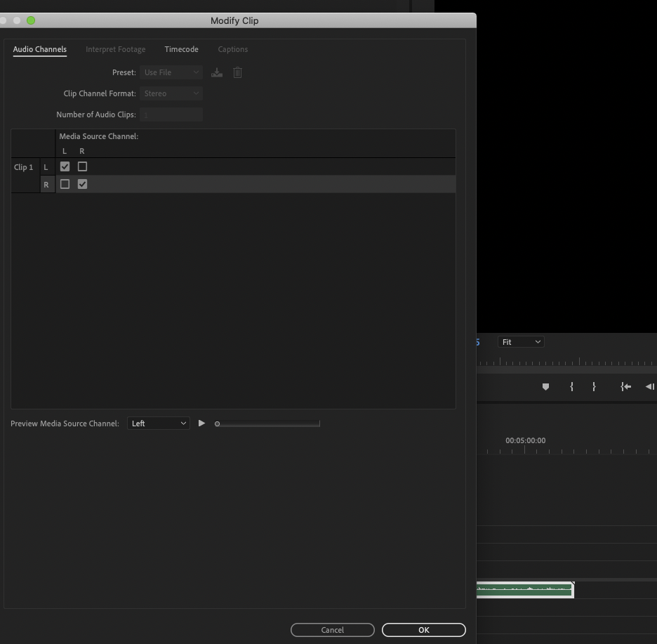657x644 pixels.
Task: Delete the selected preset via trash icon
Action: pos(237,72)
